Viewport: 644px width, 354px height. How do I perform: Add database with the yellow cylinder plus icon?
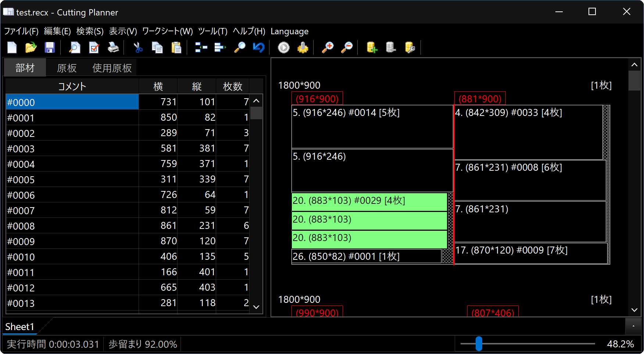(372, 47)
